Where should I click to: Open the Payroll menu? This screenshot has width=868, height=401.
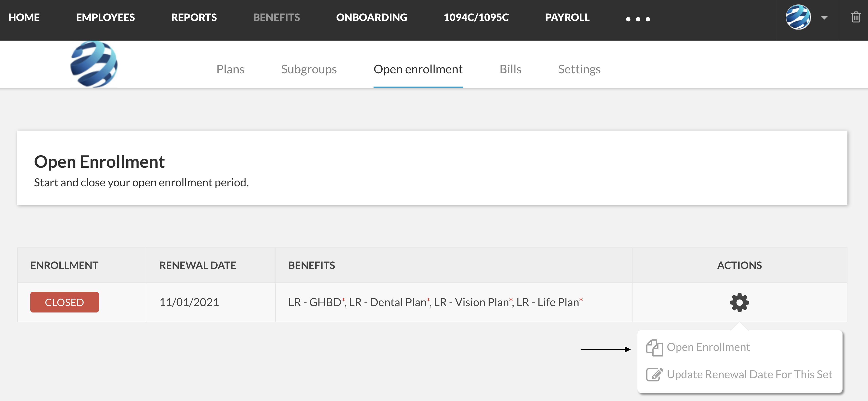[x=567, y=17]
